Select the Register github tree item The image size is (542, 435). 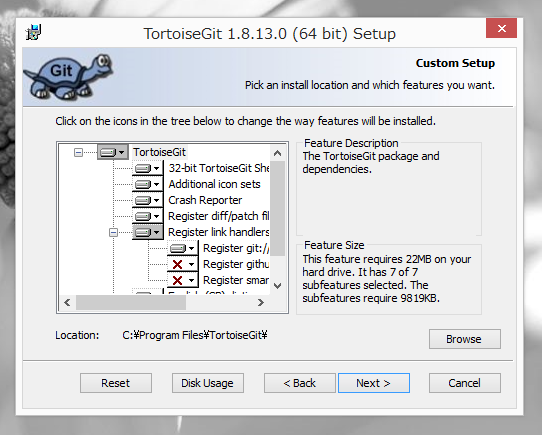coord(236,264)
